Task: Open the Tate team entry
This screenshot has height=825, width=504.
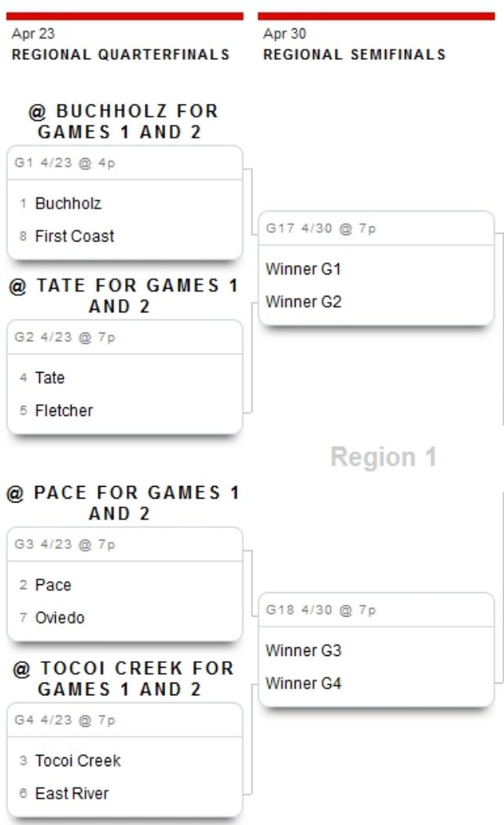Action: [x=50, y=378]
